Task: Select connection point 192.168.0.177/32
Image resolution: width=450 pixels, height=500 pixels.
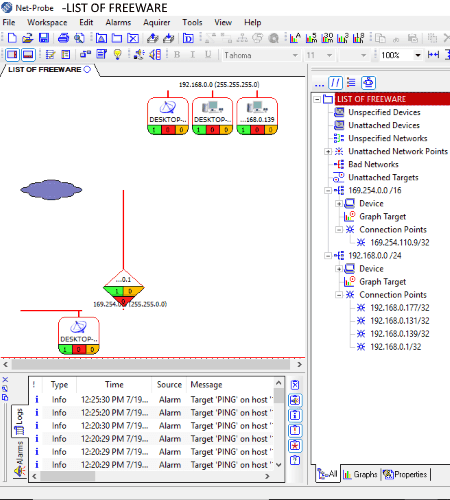Action: point(400,308)
